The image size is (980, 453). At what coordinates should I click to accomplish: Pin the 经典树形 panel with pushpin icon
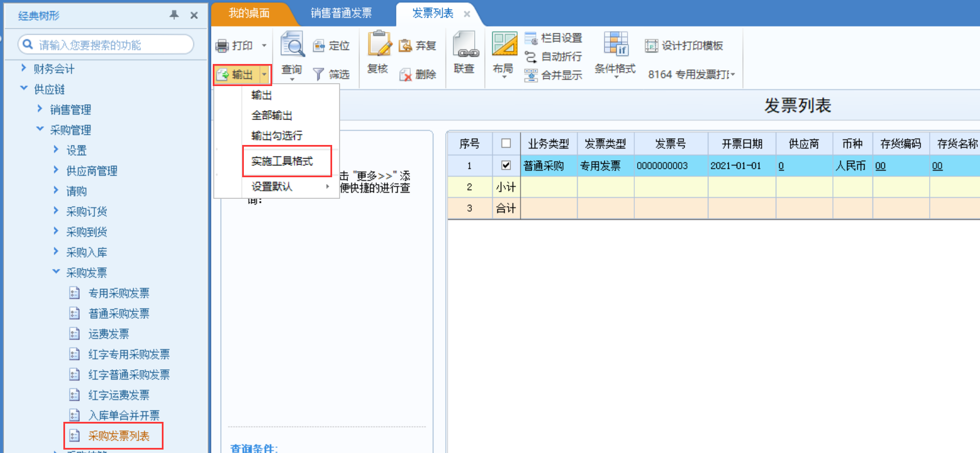point(174,15)
